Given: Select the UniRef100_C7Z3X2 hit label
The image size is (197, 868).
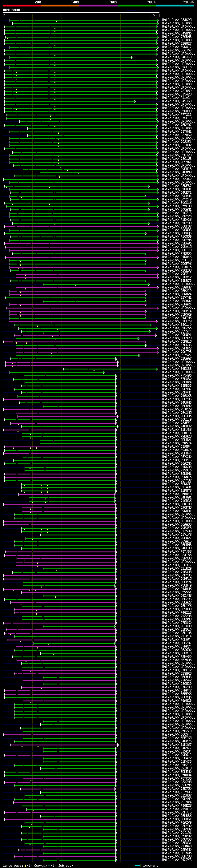Looking at the screenshot, I should coord(177,179).
